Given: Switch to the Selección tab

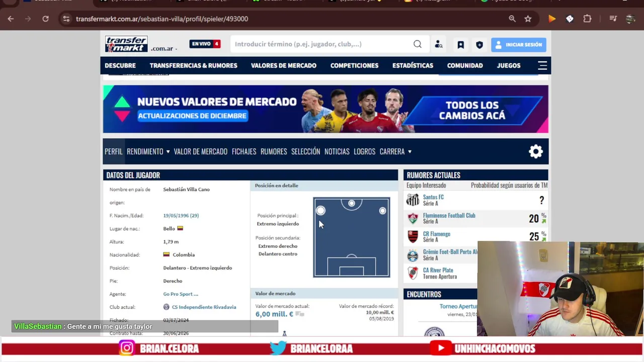Looking at the screenshot, I should pyautogui.click(x=305, y=151).
